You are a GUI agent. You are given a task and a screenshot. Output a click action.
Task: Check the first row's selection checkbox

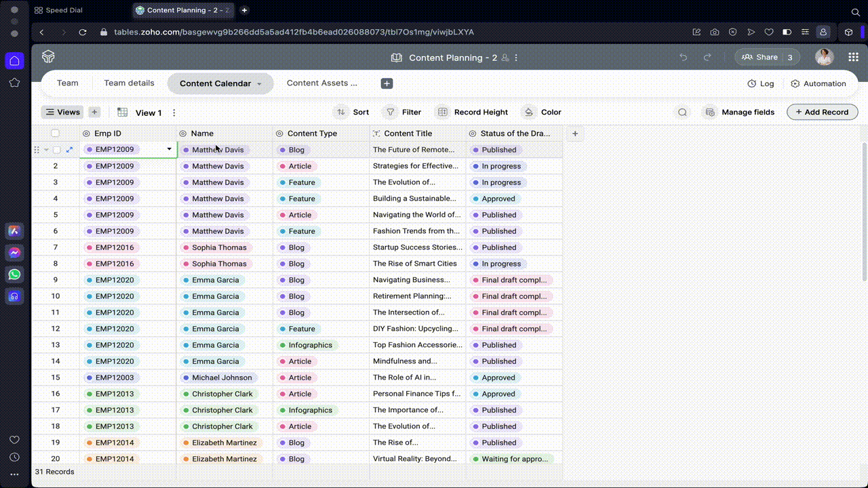pyautogui.click(x=57, y=150)
